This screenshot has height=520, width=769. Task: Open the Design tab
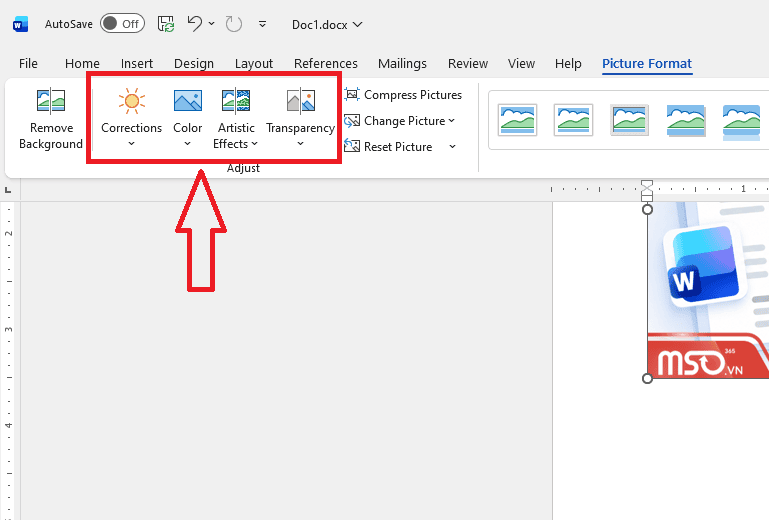pyautogui.click(x=194, y=63)
